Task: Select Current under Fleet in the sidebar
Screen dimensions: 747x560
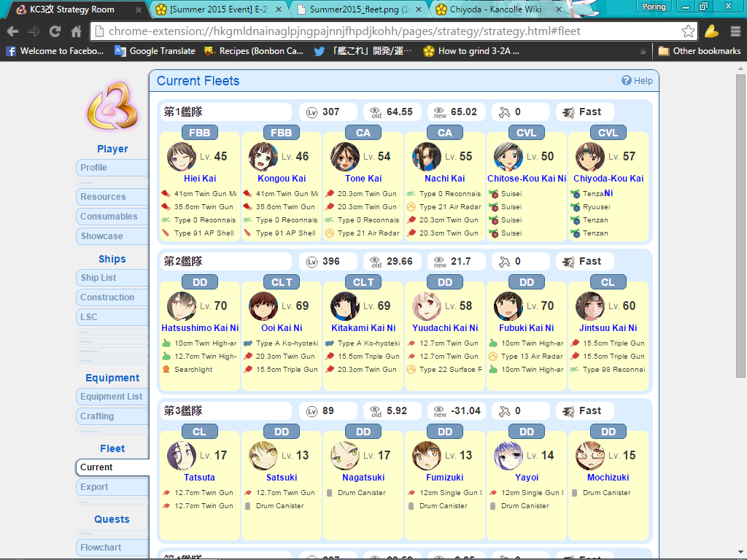Action: (x=112, y=467)
